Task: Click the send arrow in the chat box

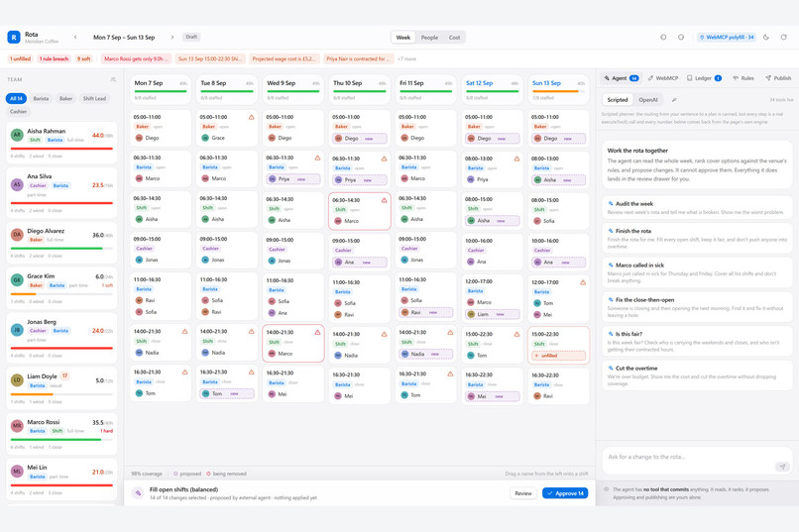Action: pos(782,467)
